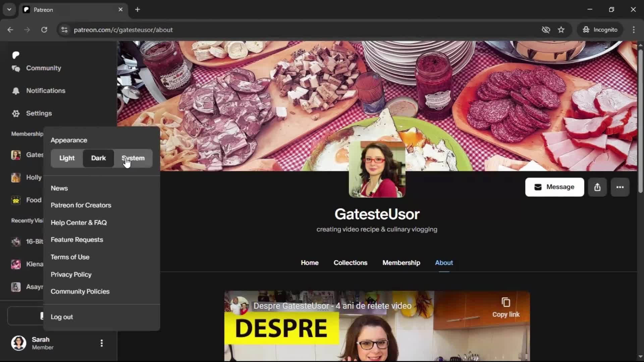Select Light appearance mode

click(x=67, y=158)
